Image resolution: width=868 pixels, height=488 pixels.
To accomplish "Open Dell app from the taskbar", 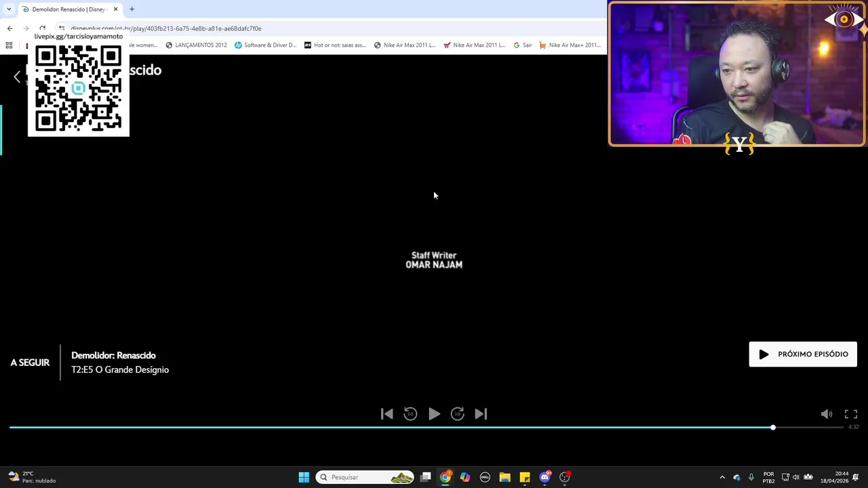I will (485, 477).
